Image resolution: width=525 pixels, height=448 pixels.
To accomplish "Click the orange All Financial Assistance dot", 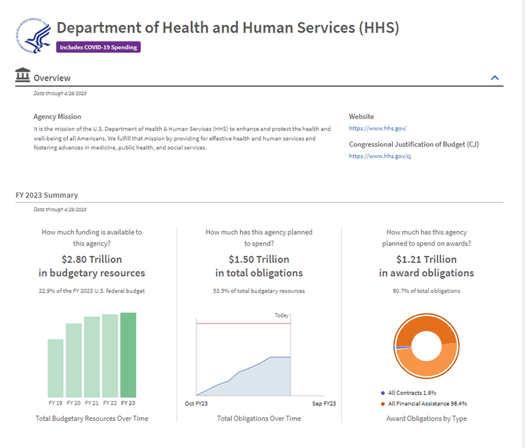I will [383, 404].
